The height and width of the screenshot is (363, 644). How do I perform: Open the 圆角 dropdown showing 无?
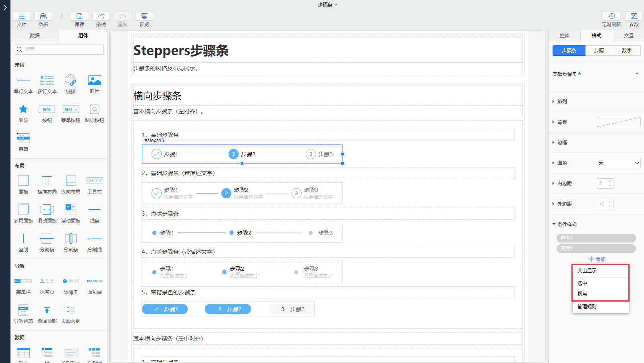[x=618, y=163]
